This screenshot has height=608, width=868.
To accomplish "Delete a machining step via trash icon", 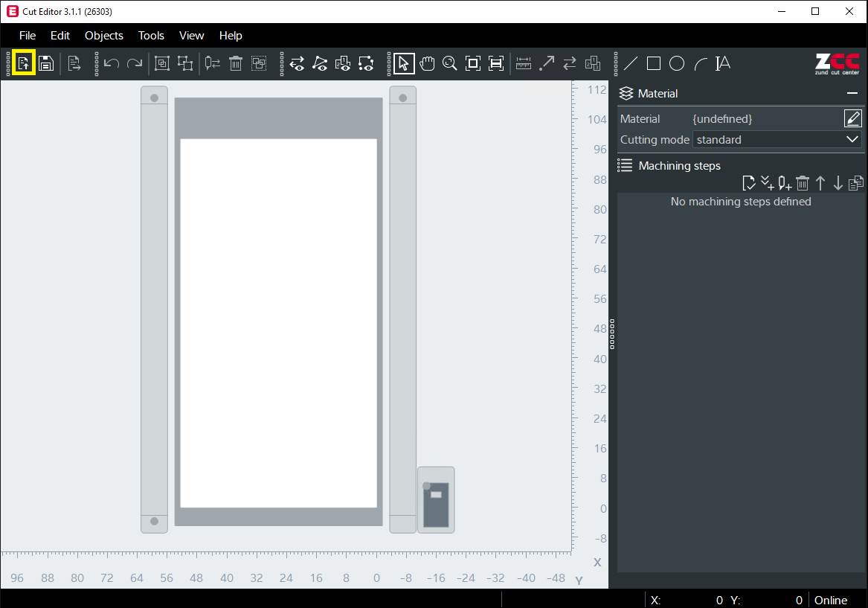I will tap(803, 182).
